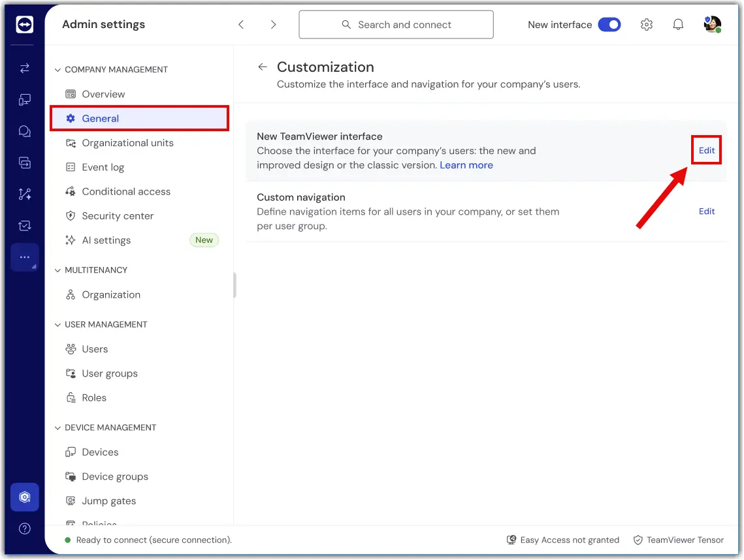The width and height of the screenshot is (744, 560).
Task: Open the notifications bell icon
Action: (x=678, y=25)
